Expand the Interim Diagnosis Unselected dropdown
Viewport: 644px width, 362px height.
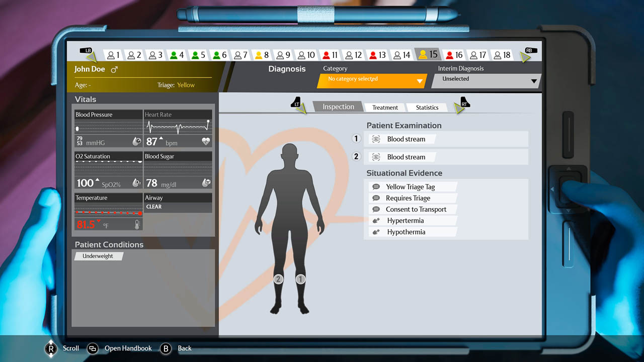485,79
